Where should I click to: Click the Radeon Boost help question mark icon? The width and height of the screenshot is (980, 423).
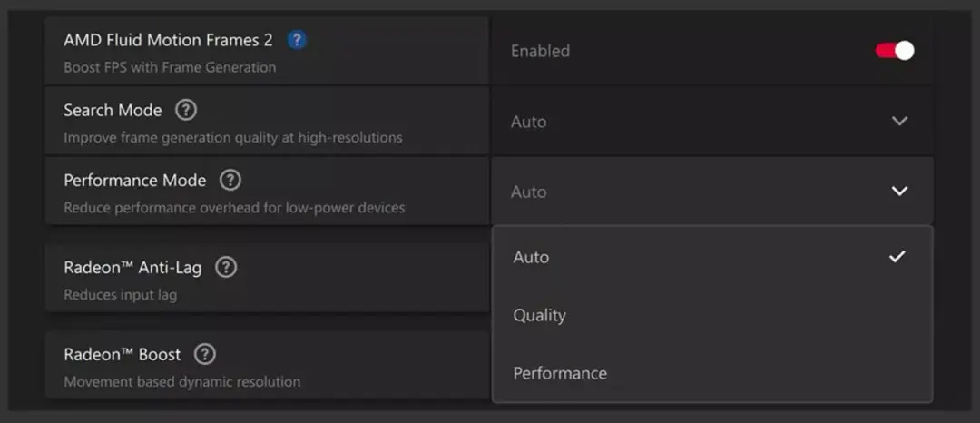(204, 354)
